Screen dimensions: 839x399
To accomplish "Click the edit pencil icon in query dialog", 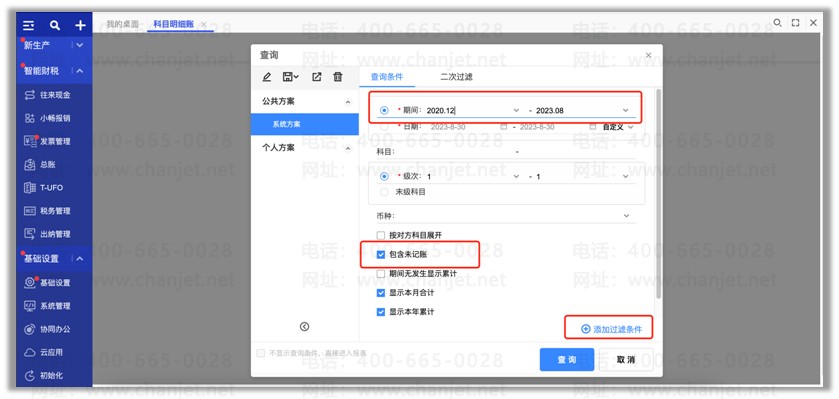I will point(266,77).
